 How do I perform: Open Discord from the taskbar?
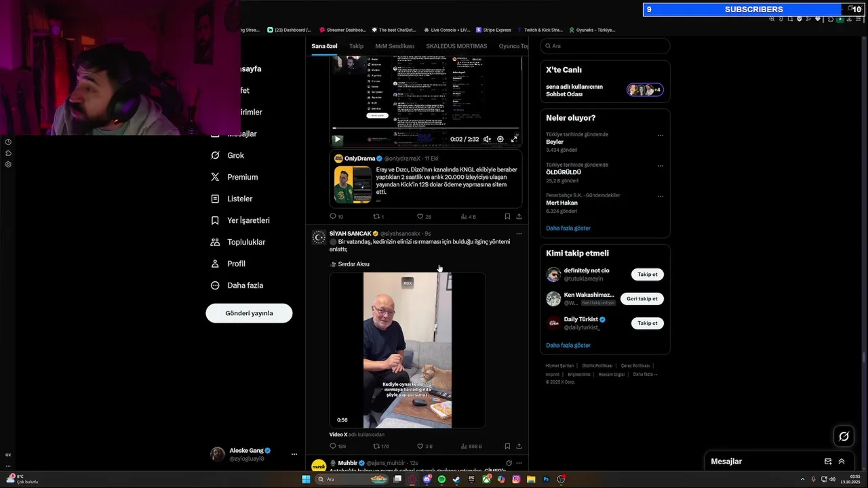427,479
